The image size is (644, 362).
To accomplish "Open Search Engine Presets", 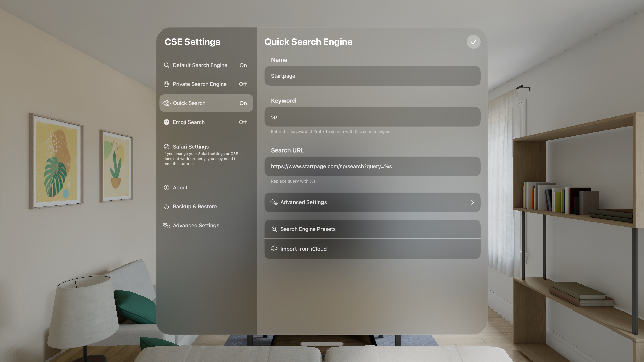I will coord(372,229).
